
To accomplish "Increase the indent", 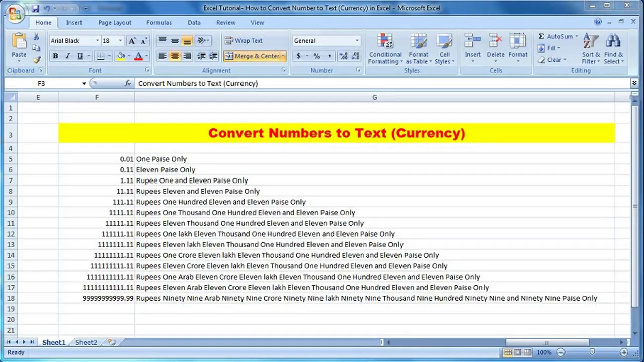I will coord(213,56).
